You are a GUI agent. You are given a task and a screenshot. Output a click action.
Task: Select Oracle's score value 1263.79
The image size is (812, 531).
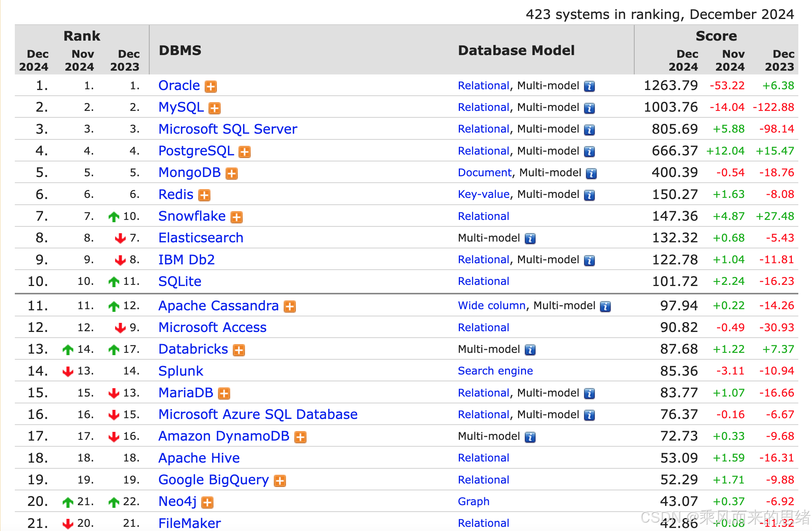tap(671, 85)
